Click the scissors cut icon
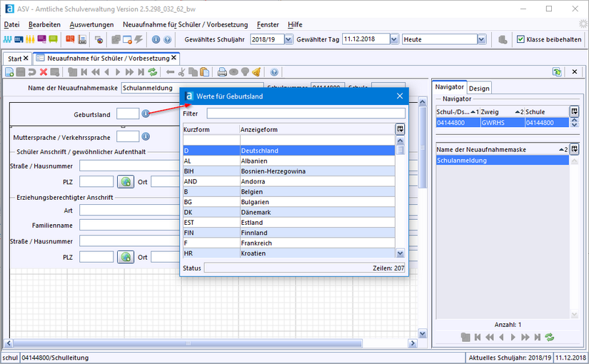Image resolution: width=589 pixels, height=364 pixels. (182, 72)
